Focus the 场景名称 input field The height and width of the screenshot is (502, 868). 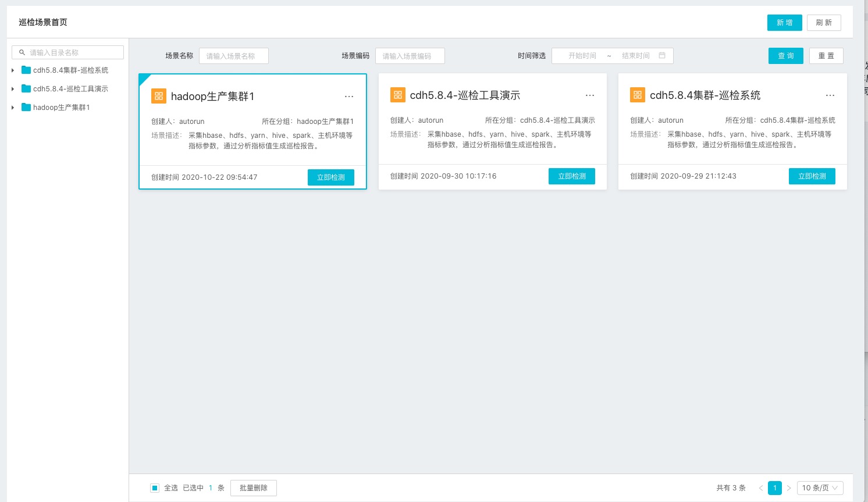click(234, 56)
